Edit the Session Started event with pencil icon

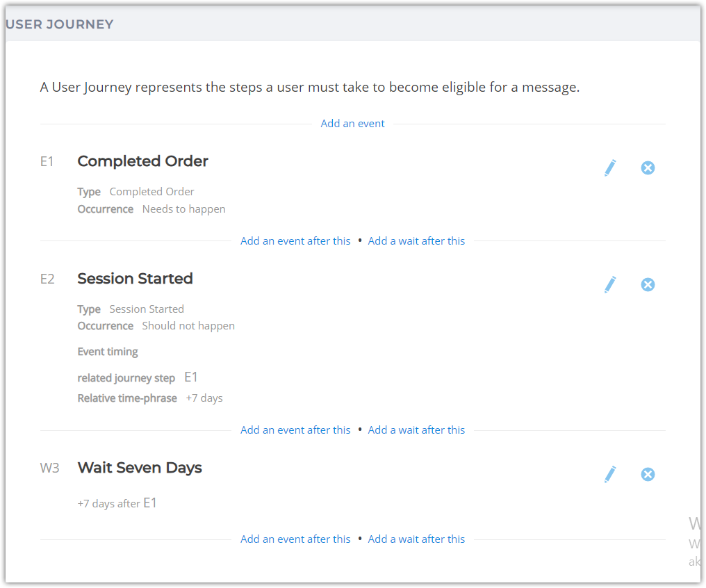pos(610,284)
